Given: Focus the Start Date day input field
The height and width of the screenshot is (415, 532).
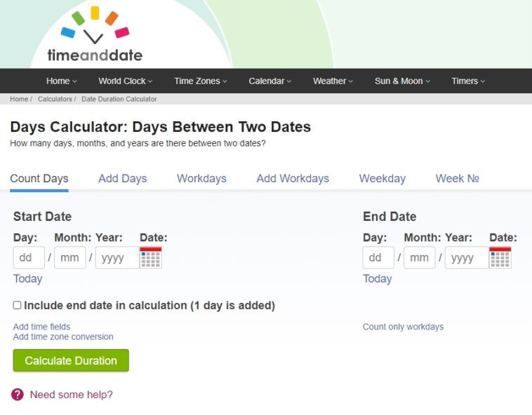Looking at the screenshot, I should click(x=29, y=257).
